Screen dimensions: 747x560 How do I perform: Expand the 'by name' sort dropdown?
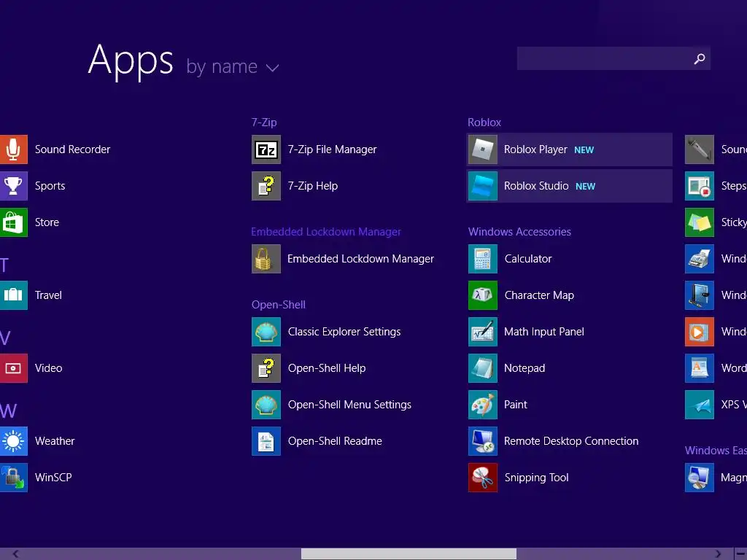tap(233, 66)
